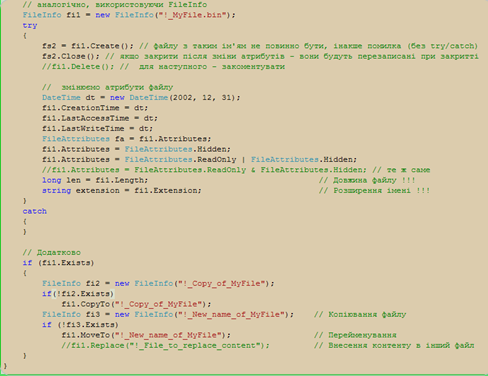Click the fi1.LastWriteTime line
The width and height of the screenshot is (488, 376).
pyautogui.click(x=97, y=129)
